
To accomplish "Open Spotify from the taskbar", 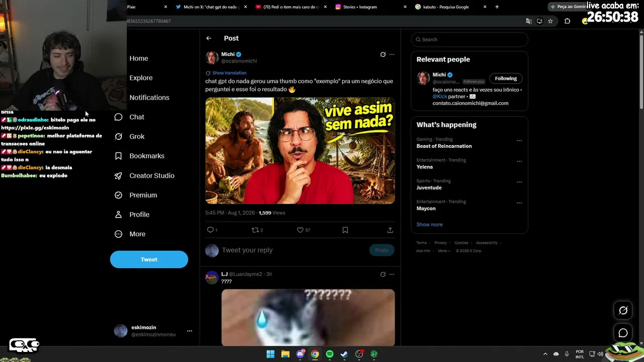I will click(330, 354).
